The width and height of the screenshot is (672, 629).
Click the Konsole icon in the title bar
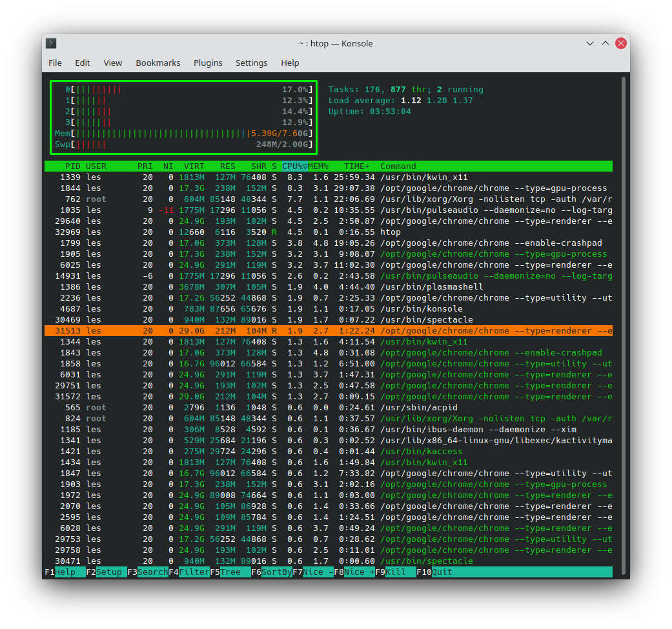pos(50,43)
